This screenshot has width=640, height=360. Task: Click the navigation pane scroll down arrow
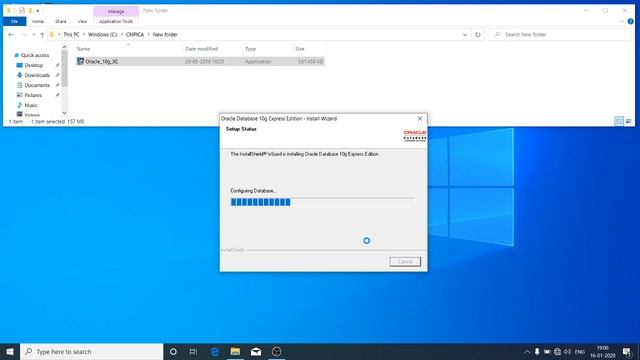click(64, 113)
